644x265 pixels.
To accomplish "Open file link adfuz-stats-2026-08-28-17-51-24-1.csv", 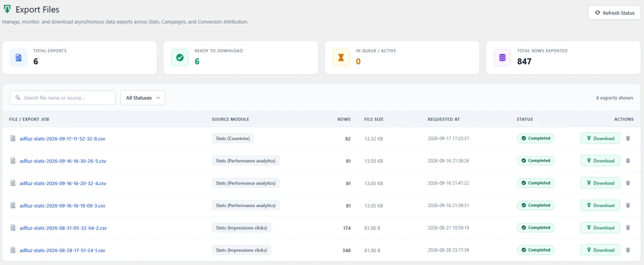I will tap(62, 250).
